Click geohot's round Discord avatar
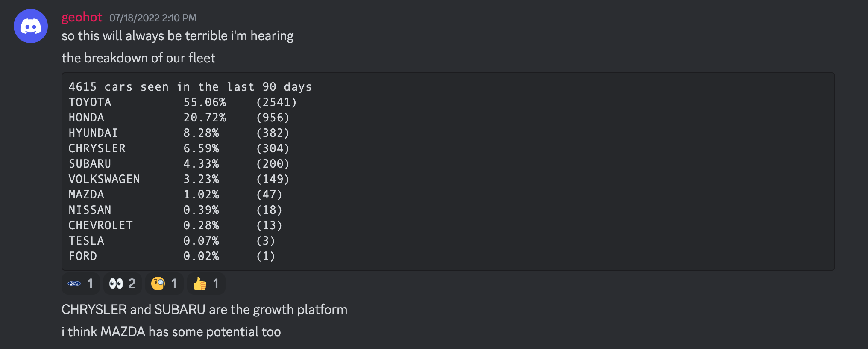Screen dimensions: 868x349 point(31,26)
